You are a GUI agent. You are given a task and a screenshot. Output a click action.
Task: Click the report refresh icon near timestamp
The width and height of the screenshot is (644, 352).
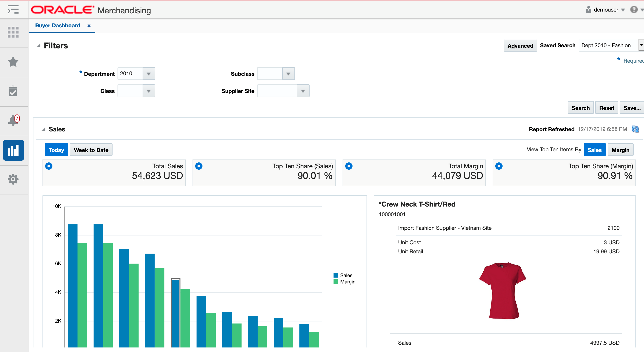[x=637, y=129]
